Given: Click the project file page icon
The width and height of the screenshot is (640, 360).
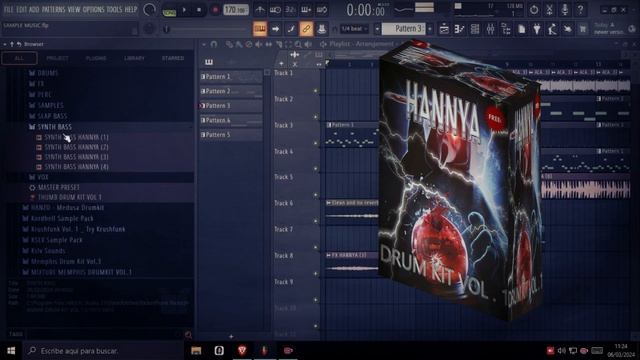Looking at the screenshot, I should [x=521, y=29].
